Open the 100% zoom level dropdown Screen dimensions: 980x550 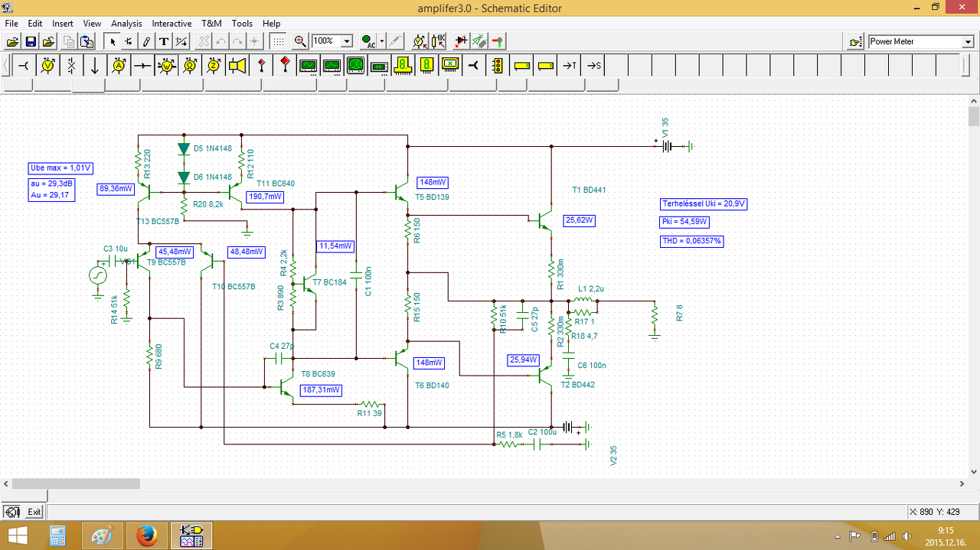tap(346, 41)
